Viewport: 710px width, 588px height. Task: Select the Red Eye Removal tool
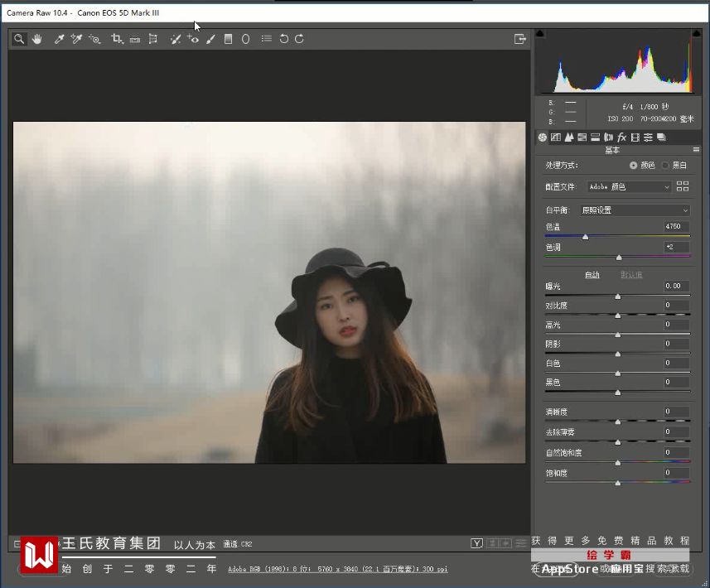point(193,40)
